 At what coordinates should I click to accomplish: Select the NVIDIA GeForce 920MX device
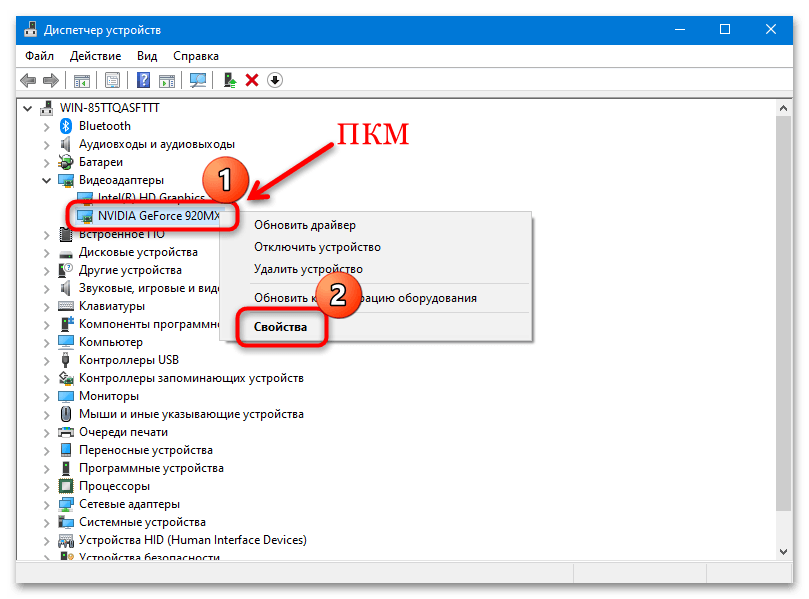coord(157,215)
